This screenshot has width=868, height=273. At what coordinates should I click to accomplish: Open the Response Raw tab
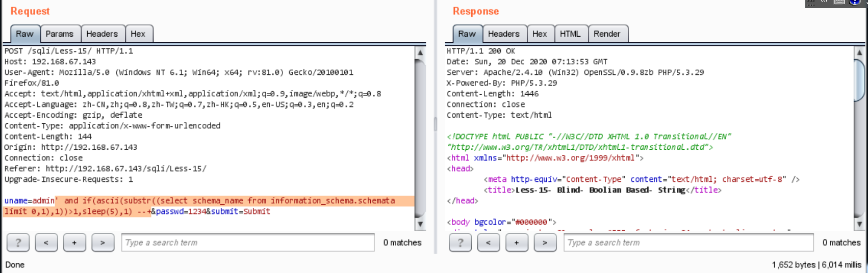click(467, 34)
